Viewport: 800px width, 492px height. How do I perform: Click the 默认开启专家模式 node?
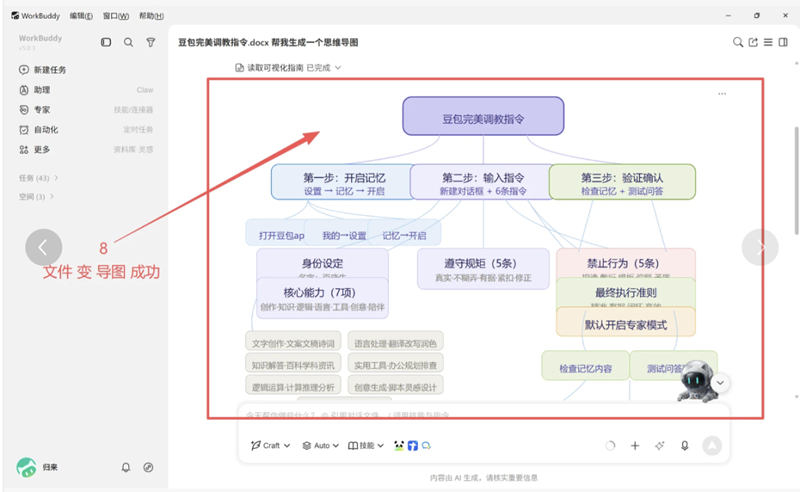[626, 322]
